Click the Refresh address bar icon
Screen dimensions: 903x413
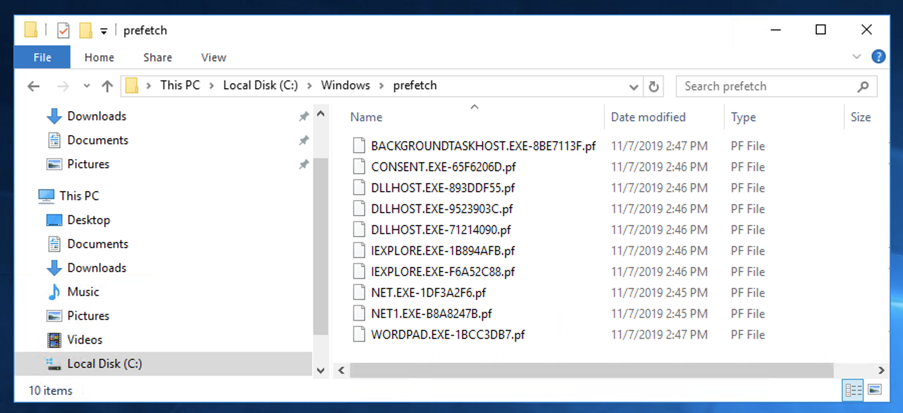(x=655, y=86)
